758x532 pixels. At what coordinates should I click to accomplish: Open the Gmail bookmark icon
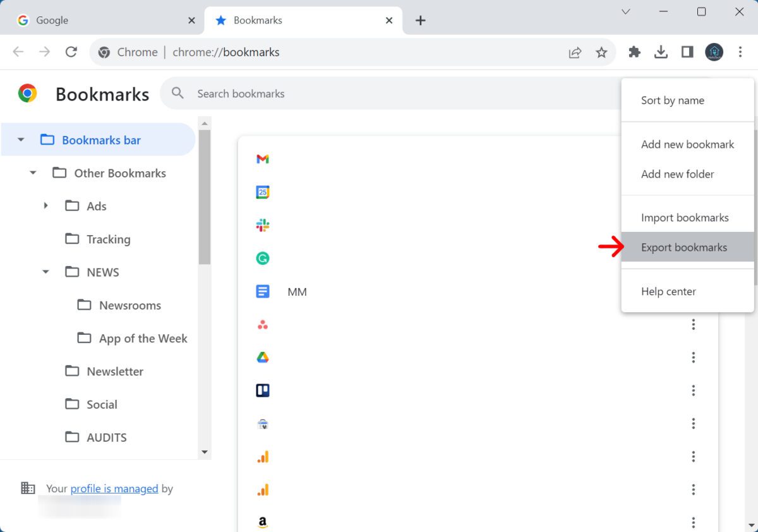[263, 159]
